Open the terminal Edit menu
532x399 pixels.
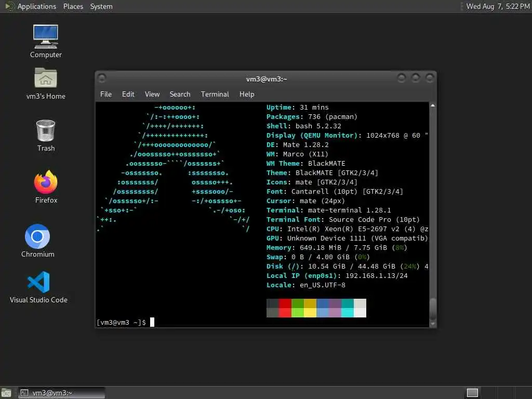point(128,94)
